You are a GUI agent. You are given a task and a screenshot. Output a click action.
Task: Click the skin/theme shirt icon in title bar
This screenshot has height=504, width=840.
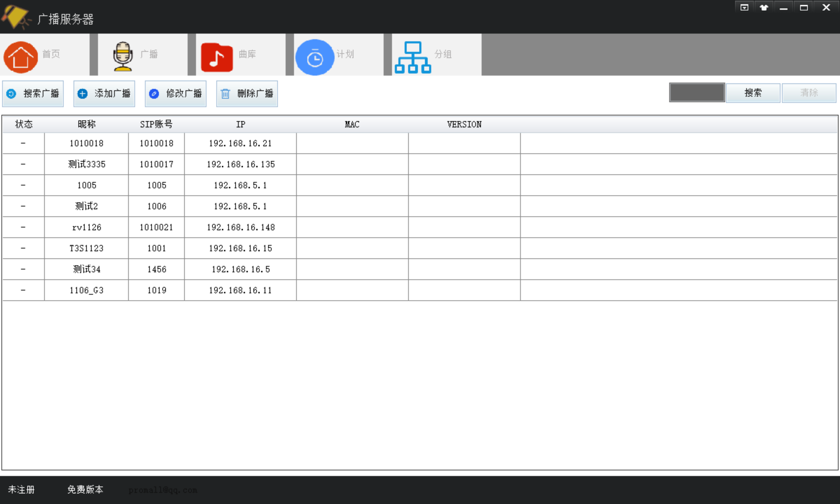pyautogui.click(x=764, y=7)
